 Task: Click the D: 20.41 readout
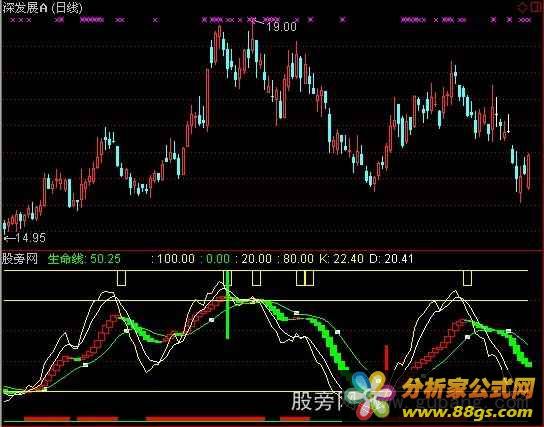pyautogui.click(x=391, y=259)
